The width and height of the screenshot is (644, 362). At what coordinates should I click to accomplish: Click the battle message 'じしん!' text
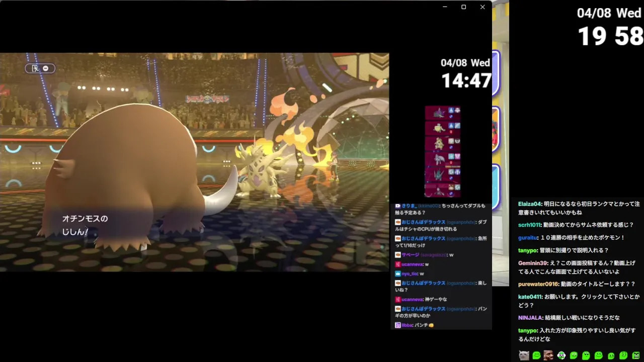coord(75,232)
